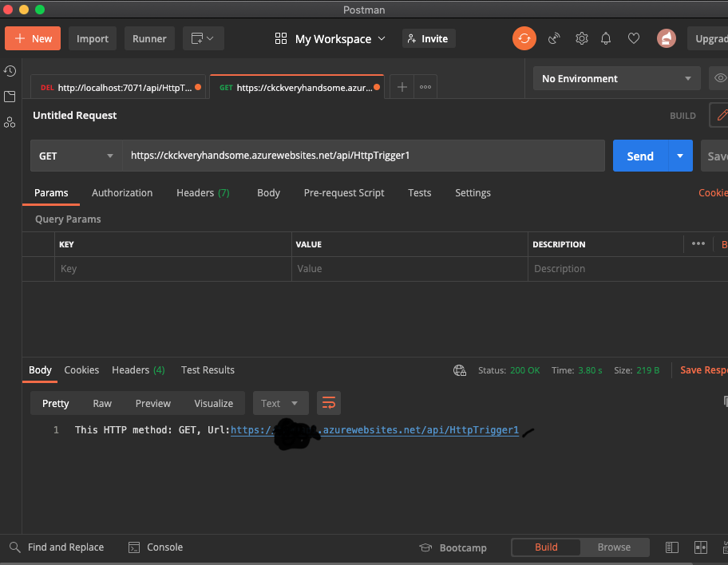Open Find and Replace
728x565 pixels.
tap(57, 547)
